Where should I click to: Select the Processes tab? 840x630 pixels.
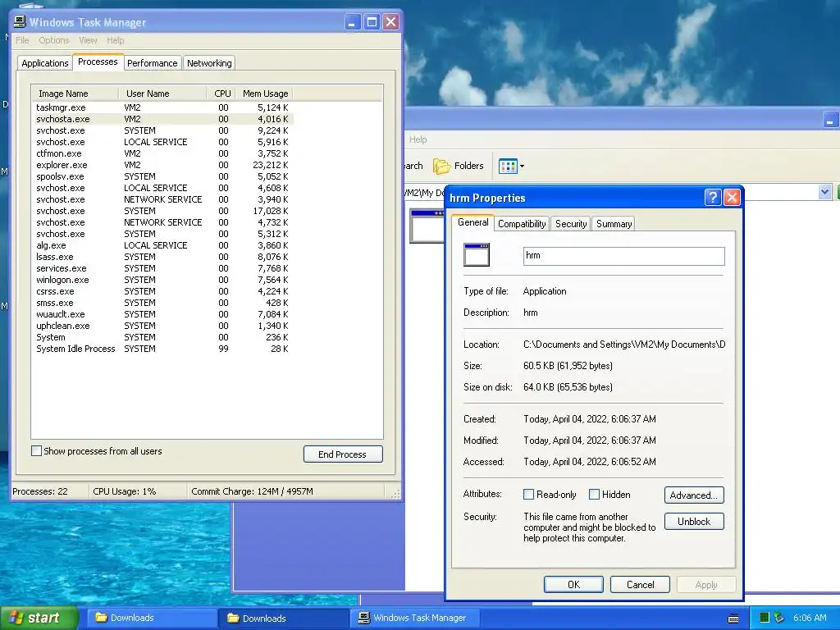click(98, 62)
